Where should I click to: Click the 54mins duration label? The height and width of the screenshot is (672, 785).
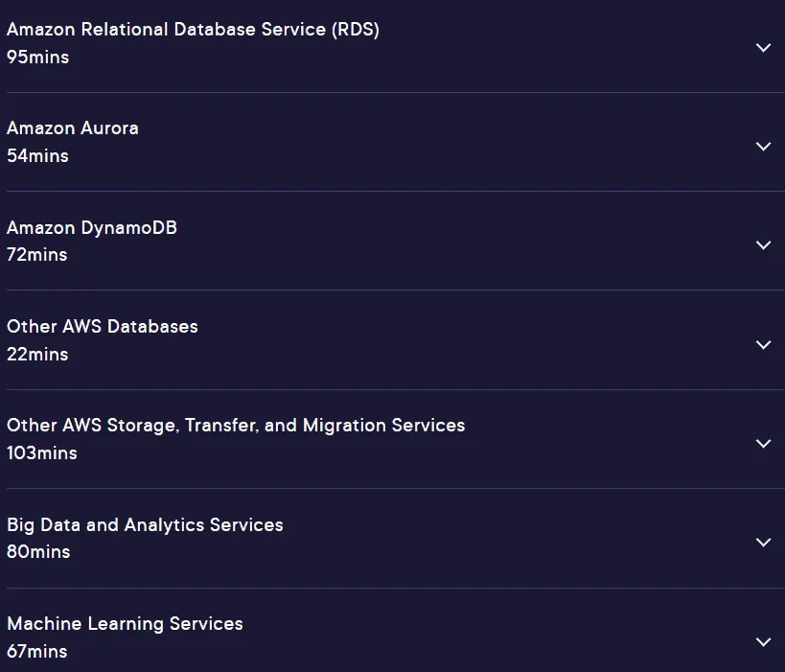tap(37, 155)
